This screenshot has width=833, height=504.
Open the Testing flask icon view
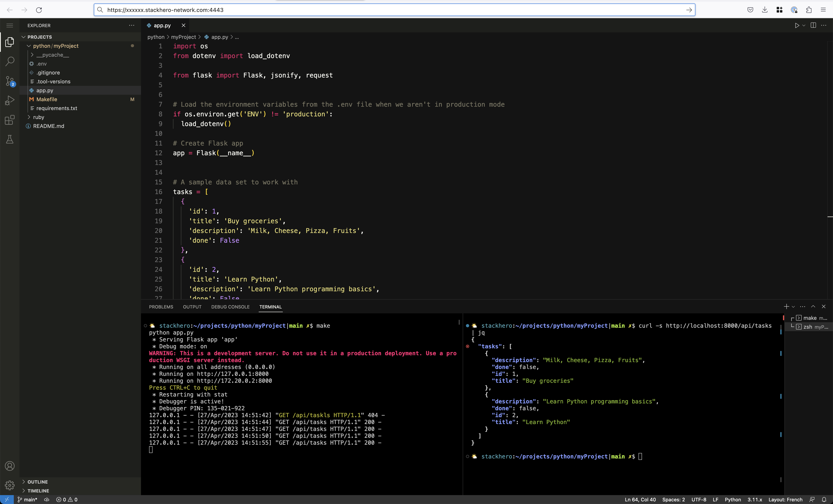point(10,139)
